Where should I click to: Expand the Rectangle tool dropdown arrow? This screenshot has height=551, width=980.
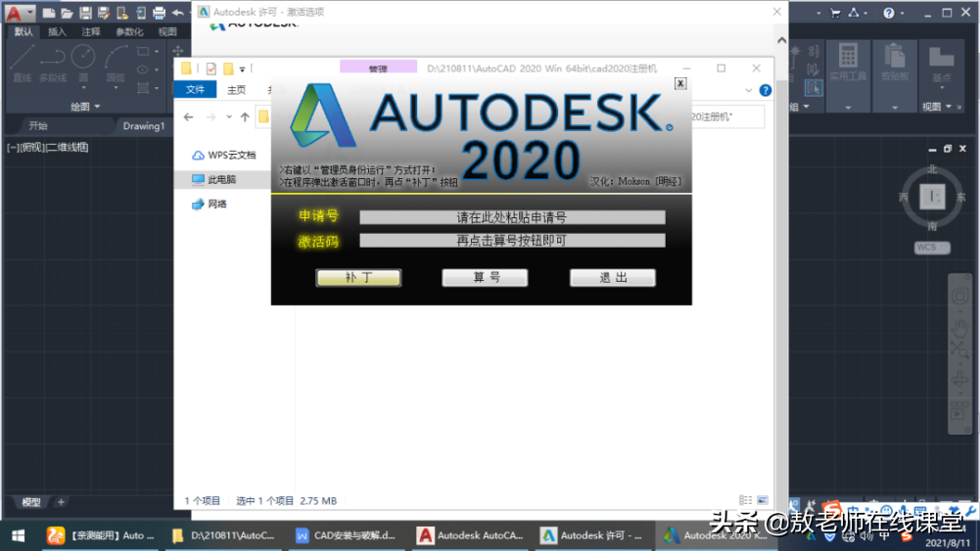[x=157, y=51]
